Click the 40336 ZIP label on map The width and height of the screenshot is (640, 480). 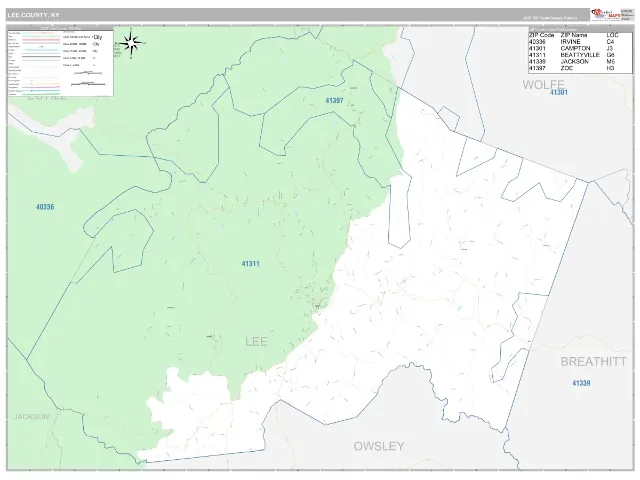(45, 207)
